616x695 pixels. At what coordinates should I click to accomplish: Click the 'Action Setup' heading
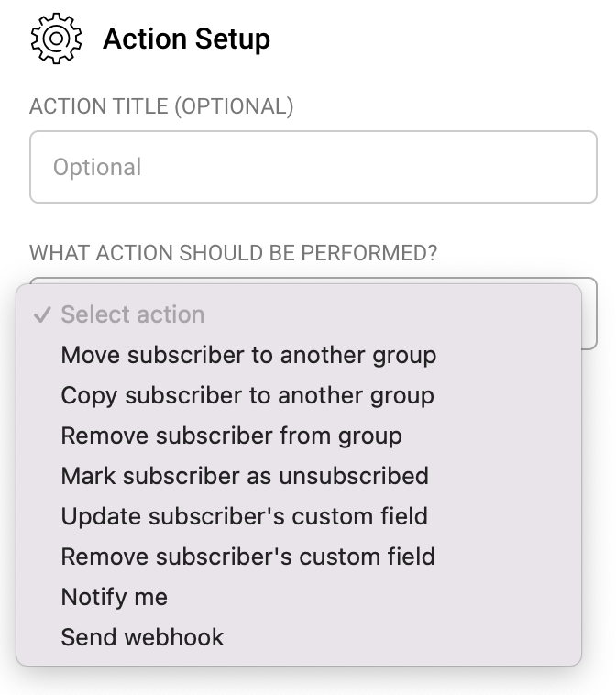point(186,39)
